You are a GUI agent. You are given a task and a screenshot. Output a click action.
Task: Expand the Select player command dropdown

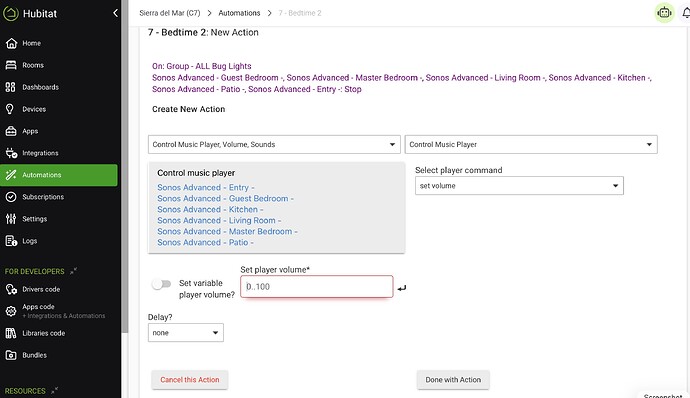(x=519, y=186)
